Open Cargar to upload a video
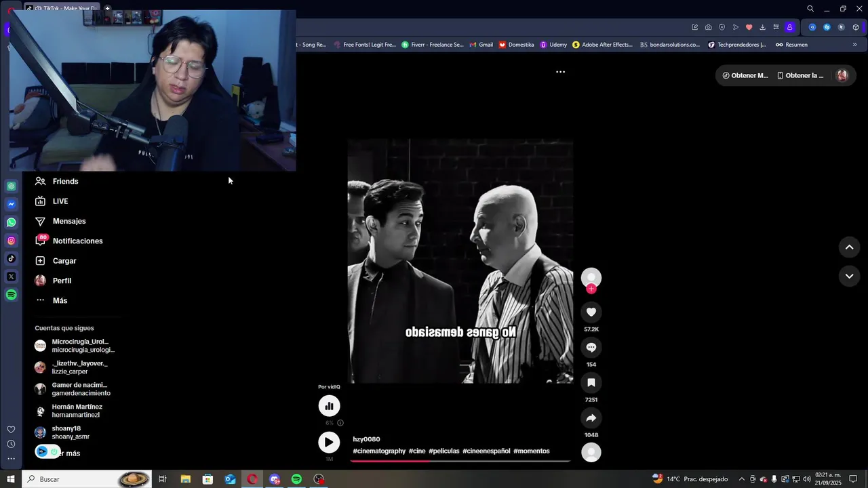868x488 pixels. (x=56, y=261)
